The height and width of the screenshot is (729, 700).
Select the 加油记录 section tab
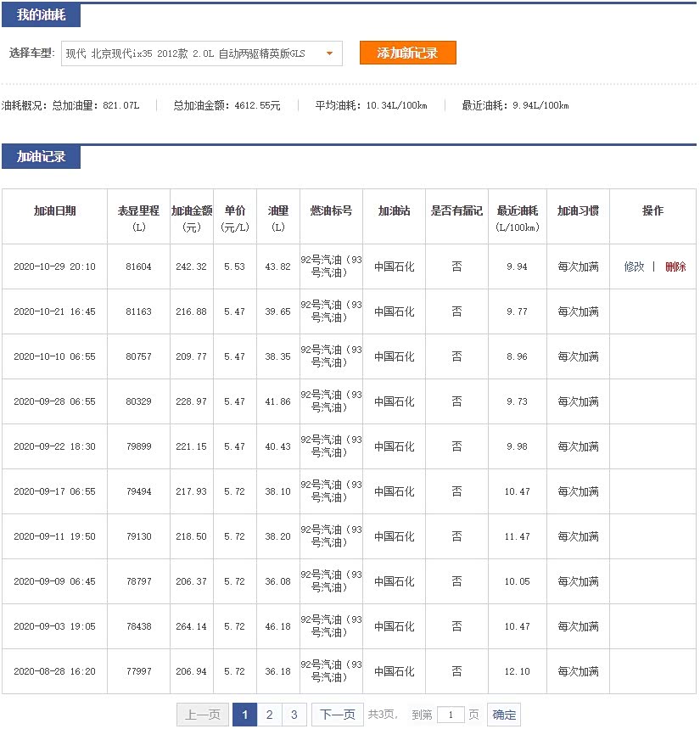(42, 157)
